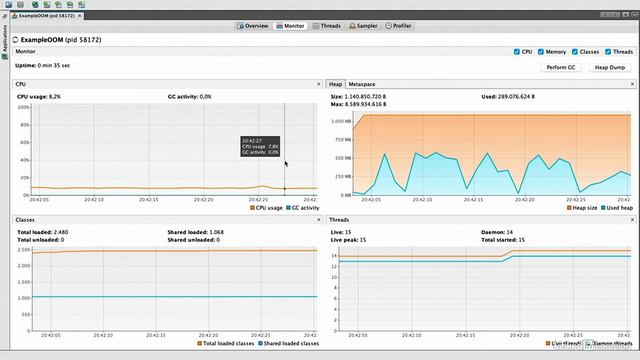Uncheck the Memory checkbox
This screenshot has width=640, height=360.
pos(541,52)
